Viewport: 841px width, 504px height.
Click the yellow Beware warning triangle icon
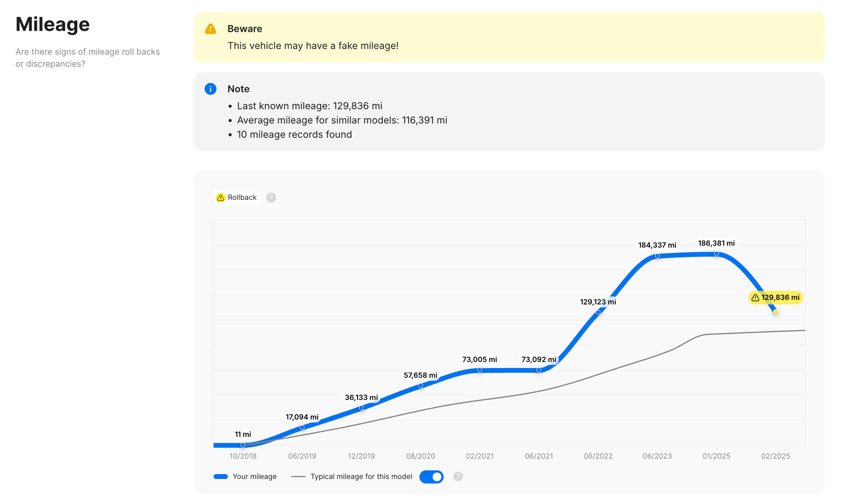[x=210, y=29]
